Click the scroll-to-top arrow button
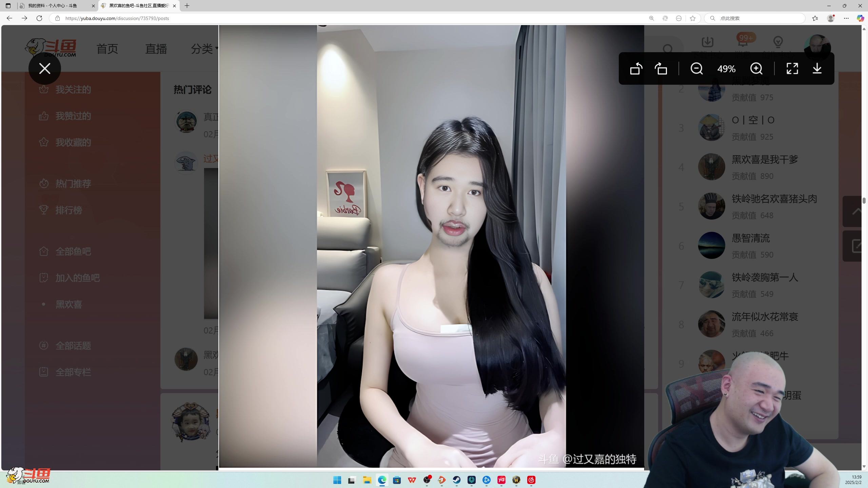 (852, 211)
